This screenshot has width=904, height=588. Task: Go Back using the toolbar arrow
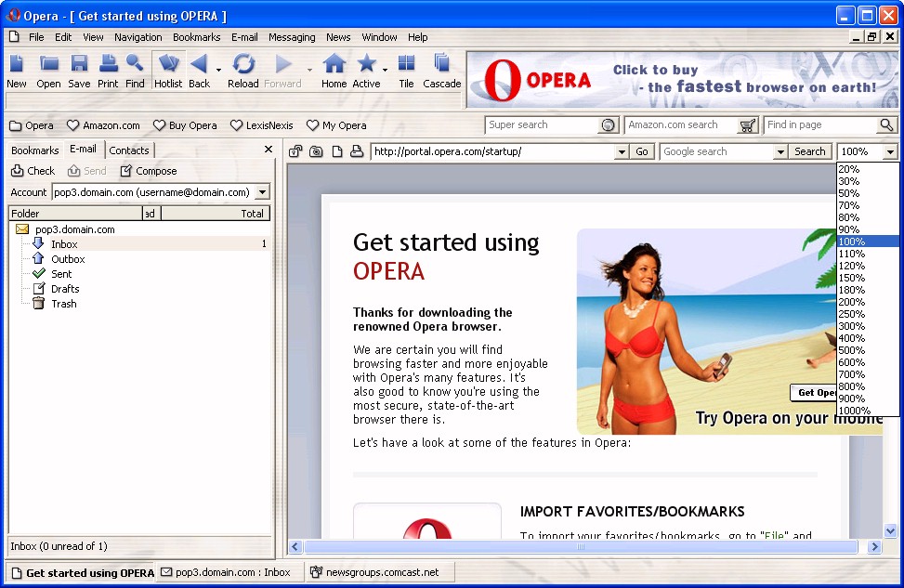[x=199, y=71]
